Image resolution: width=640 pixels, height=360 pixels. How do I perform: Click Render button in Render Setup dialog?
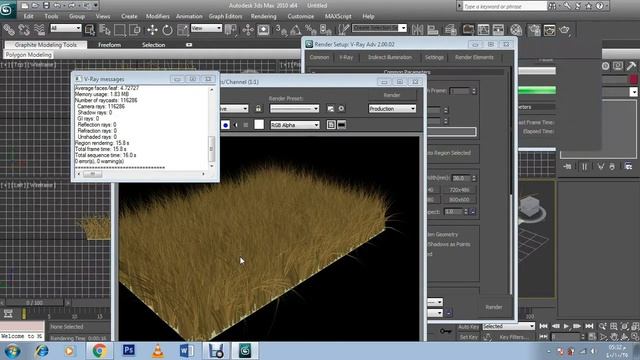(494, 307)
